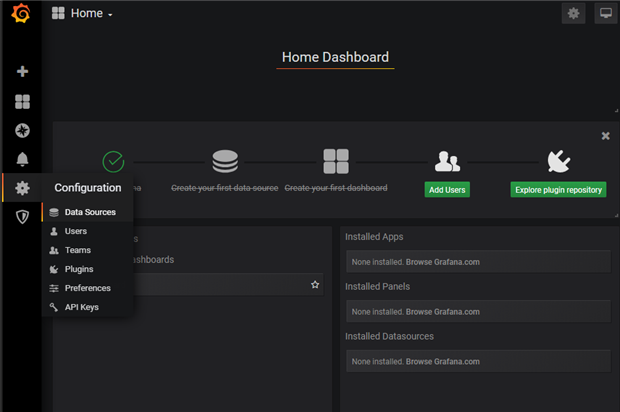Screen dimensions: 620x412
Task: Open the Create plus menu
Action: click(23, 71)
